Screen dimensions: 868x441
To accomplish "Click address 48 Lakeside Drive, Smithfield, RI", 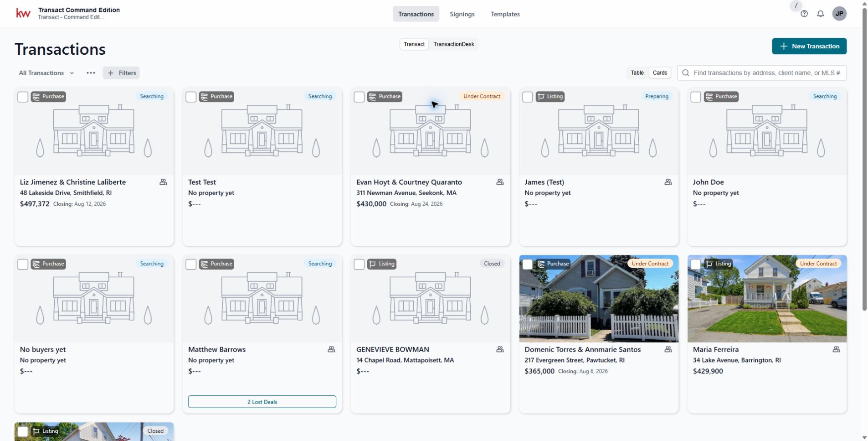I will pyautogui.click(x=66, y=193).
